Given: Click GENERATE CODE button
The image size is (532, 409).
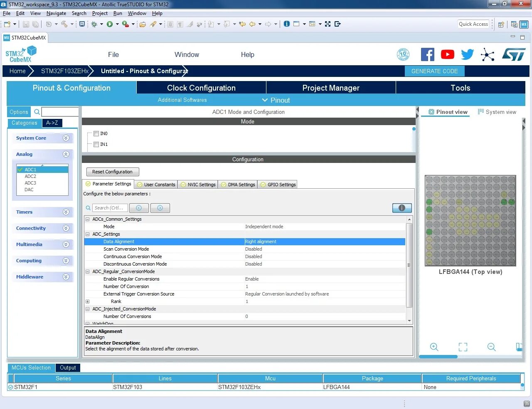Looking at the screenshot, I should [434, 71].
